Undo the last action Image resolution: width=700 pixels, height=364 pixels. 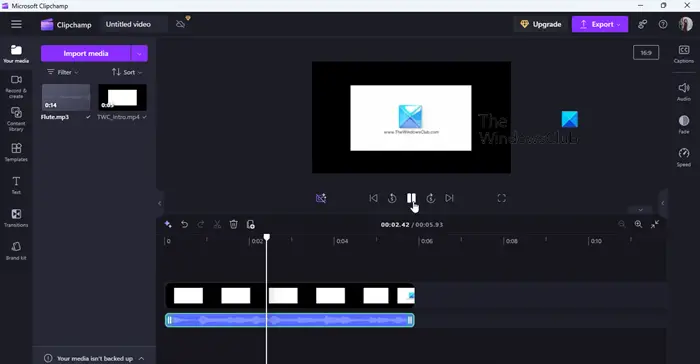184,224
